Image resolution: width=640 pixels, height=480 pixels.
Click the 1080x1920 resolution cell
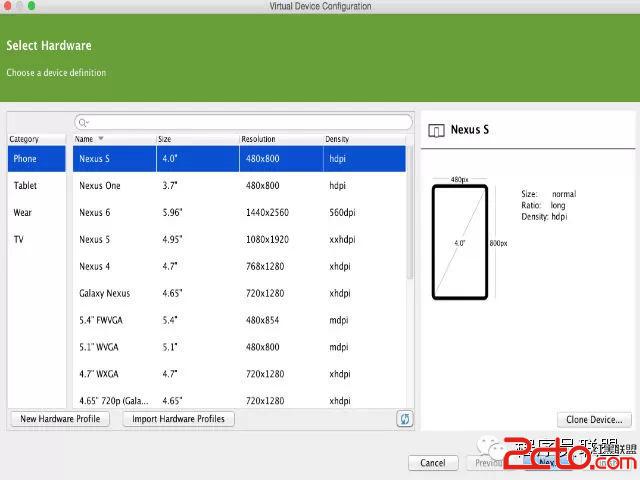pos(267,240)
